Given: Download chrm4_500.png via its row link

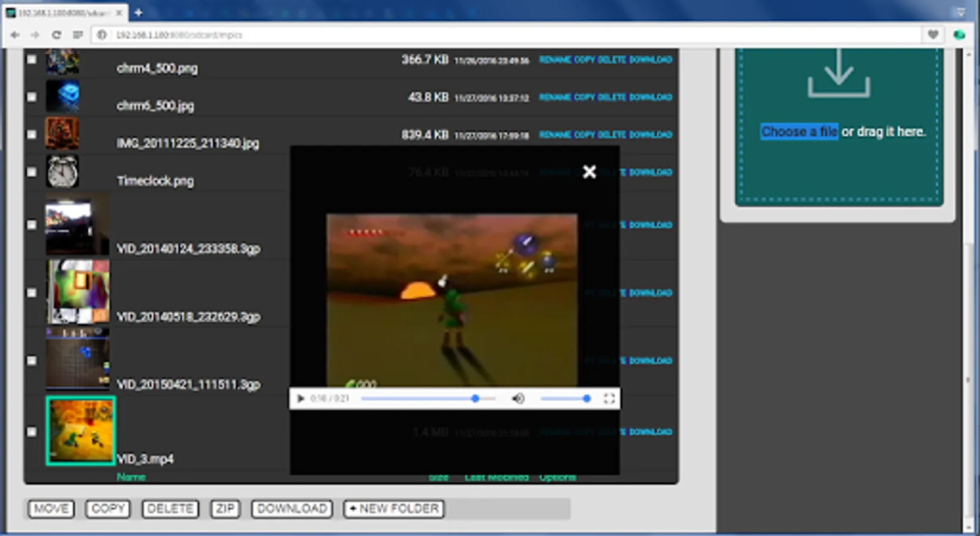Looking at the screenshot, I should [651, 60].
